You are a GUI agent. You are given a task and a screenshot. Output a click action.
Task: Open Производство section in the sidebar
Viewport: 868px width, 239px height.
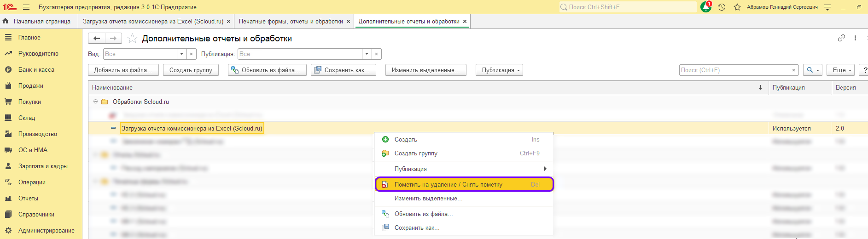[41, 134]
